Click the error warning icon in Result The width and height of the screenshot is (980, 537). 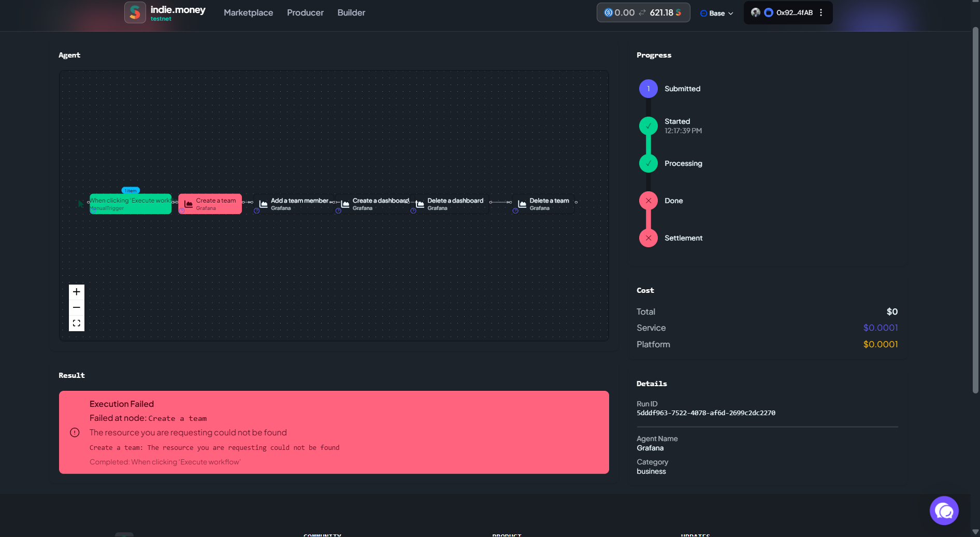click(x=75, y=432)
